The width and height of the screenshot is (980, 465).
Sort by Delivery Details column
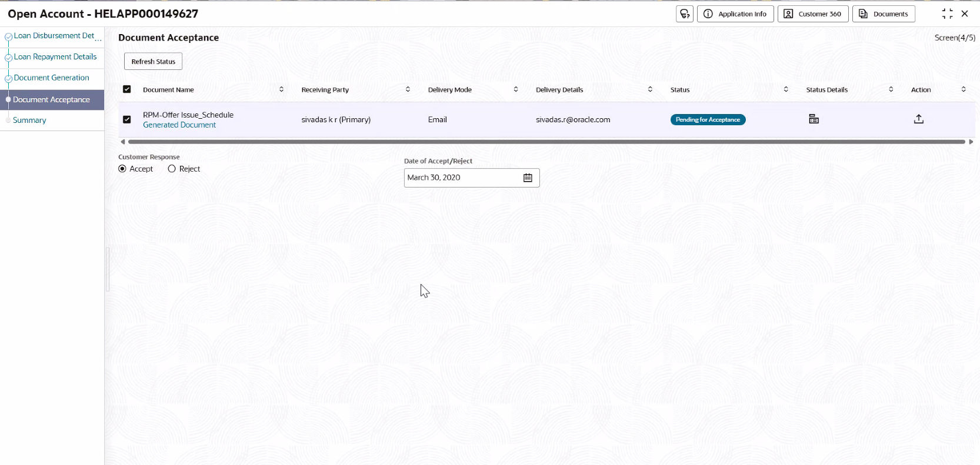tap(650, 89)
